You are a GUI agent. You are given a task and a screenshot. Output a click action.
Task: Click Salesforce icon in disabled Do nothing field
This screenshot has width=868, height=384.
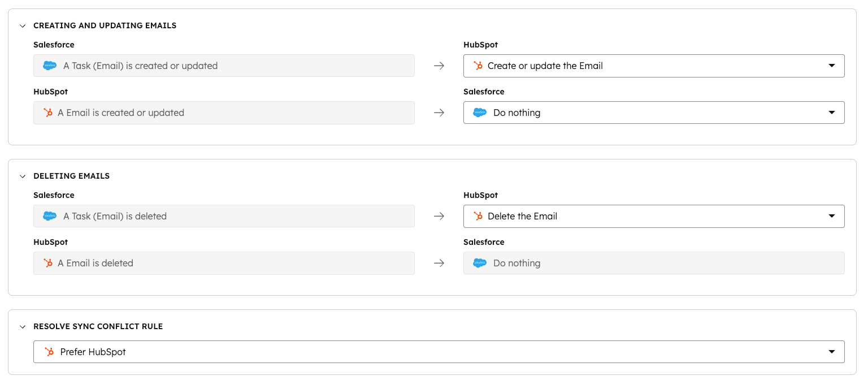tap(480, 263)
